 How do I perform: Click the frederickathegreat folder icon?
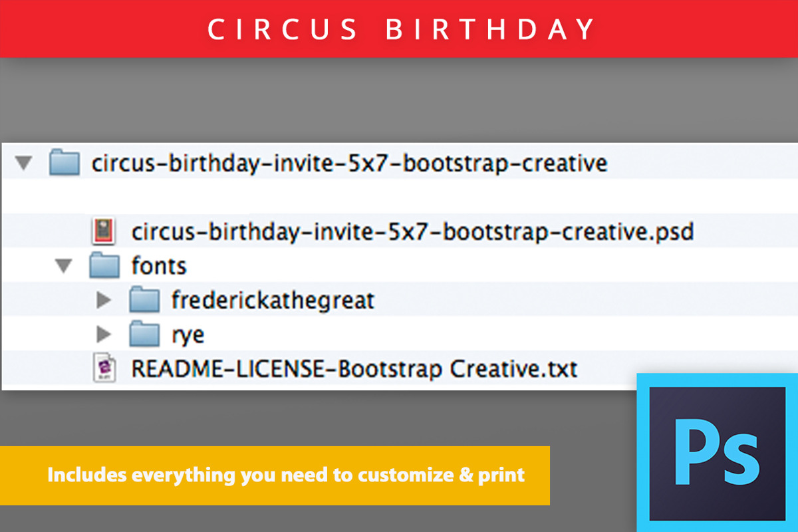pos(144,300)
